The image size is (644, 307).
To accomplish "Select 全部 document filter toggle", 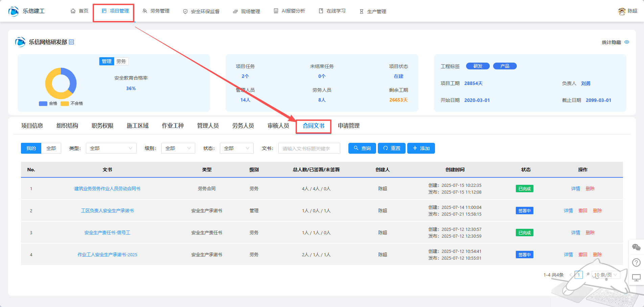I will [x=51, y=148].
